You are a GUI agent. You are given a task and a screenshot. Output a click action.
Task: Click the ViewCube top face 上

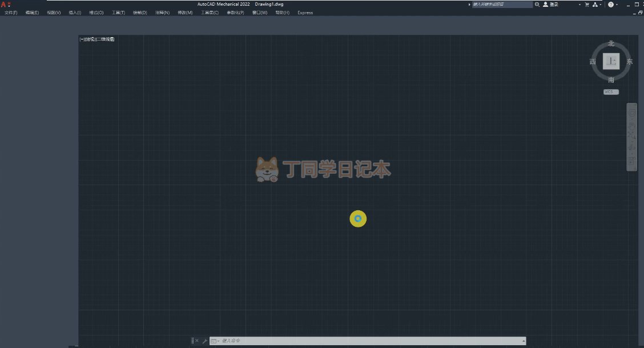611,61
